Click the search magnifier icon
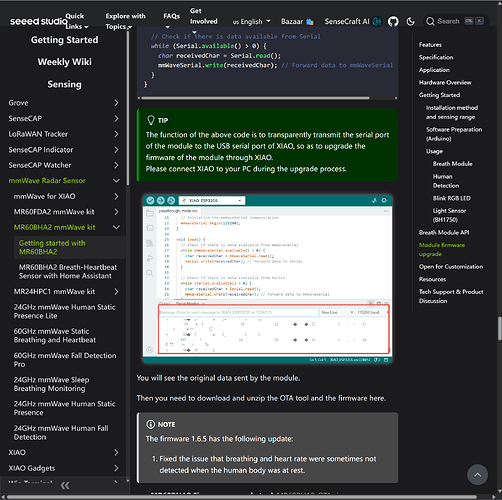 430,22
